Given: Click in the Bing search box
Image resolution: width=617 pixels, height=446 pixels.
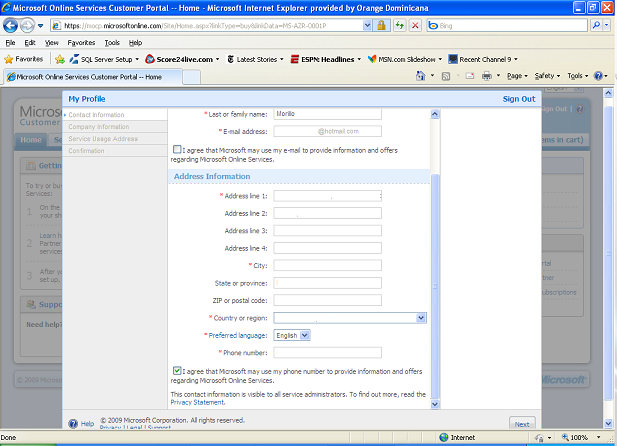Looking at the screenshot, I should point(507,26).
